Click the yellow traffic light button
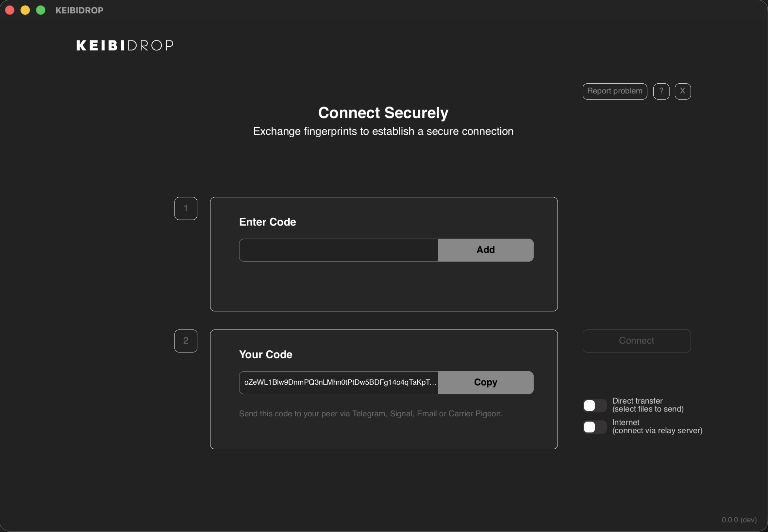The image size is (768, 532). tap(25, 10)
